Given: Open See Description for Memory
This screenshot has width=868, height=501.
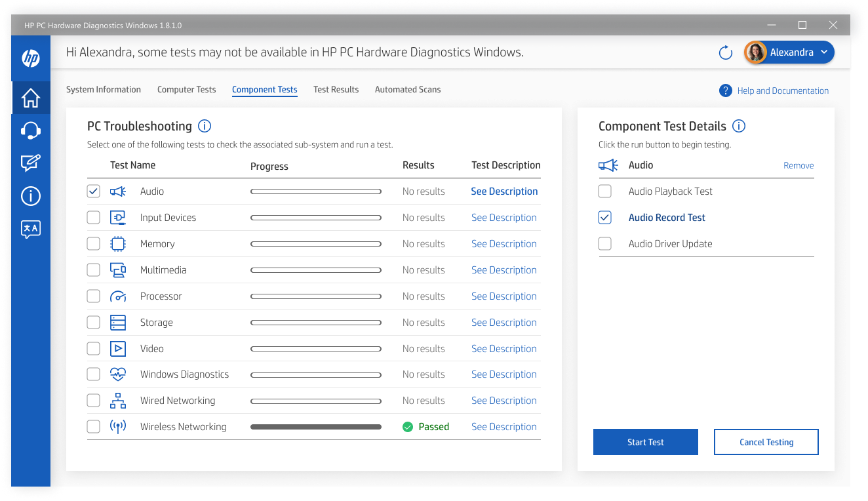Looking at the screenshot, I should (x=504, y=244).
